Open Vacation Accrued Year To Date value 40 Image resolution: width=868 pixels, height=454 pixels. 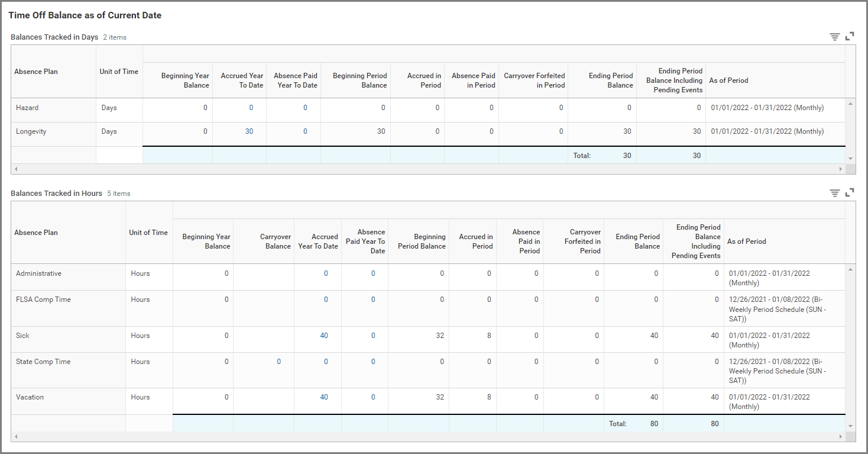pos(323,397)
